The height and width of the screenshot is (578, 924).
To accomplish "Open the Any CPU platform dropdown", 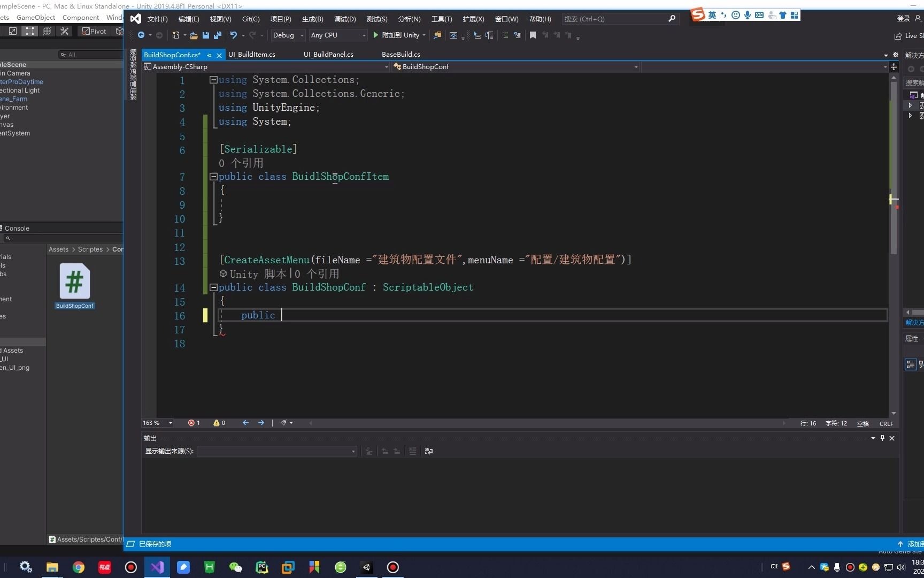I will coord(337,35).
